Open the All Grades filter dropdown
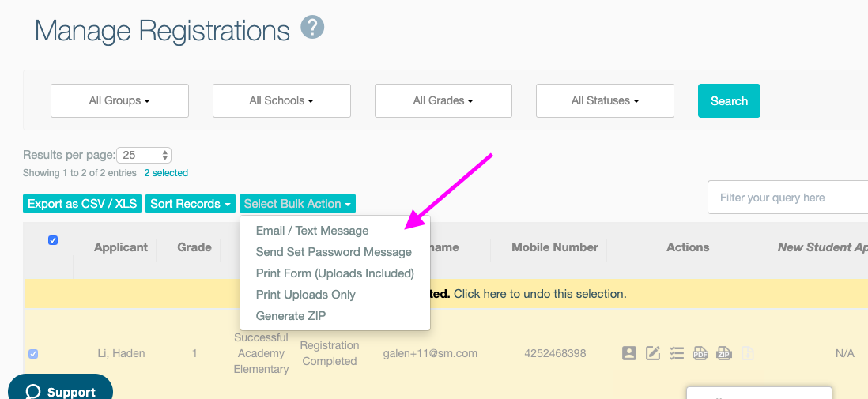 point(443,100)
